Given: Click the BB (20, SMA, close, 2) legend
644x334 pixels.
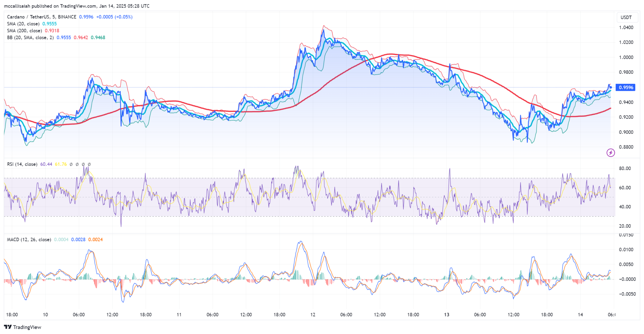Looking at the screenshot, I should (30, 38).
